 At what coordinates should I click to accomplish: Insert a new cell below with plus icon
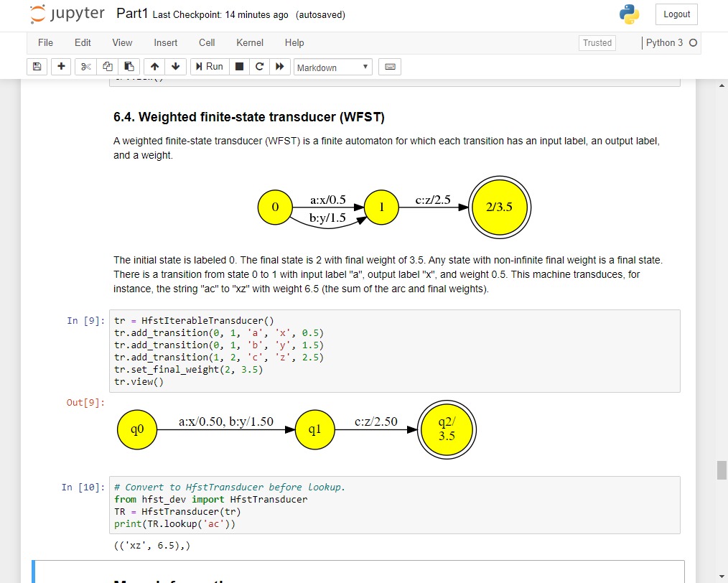coord(61,67)
